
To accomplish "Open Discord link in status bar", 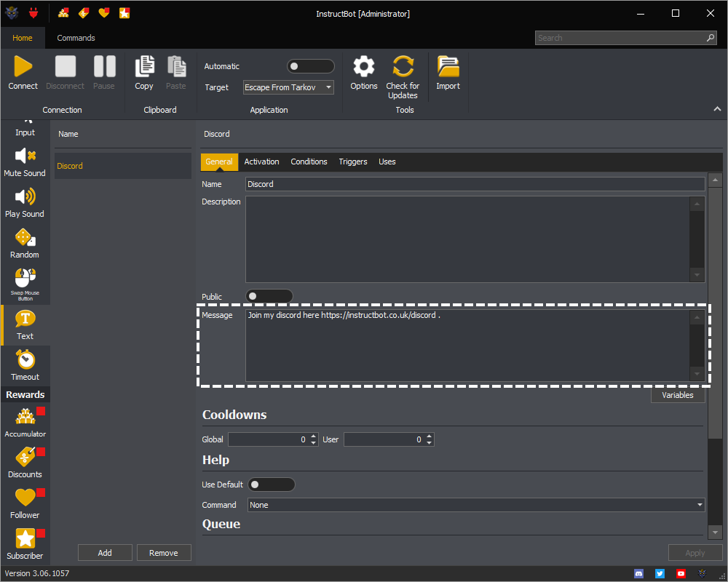I will coord(639,574).
